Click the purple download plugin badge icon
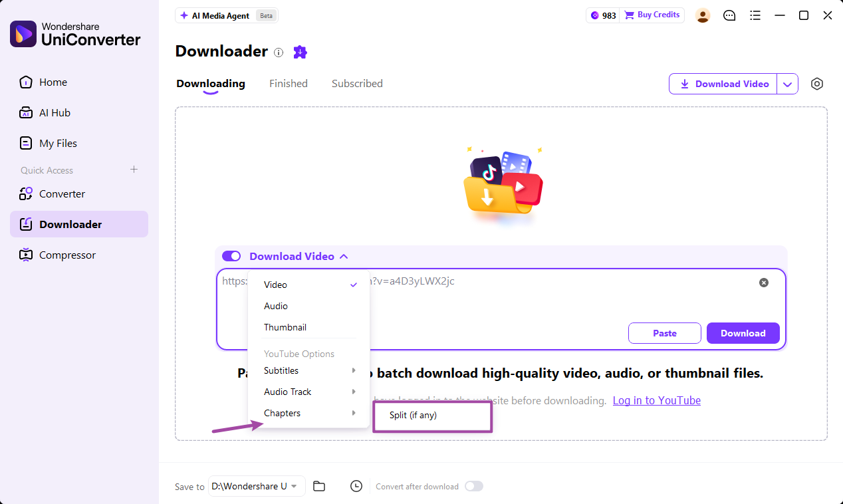 point(300,52)
